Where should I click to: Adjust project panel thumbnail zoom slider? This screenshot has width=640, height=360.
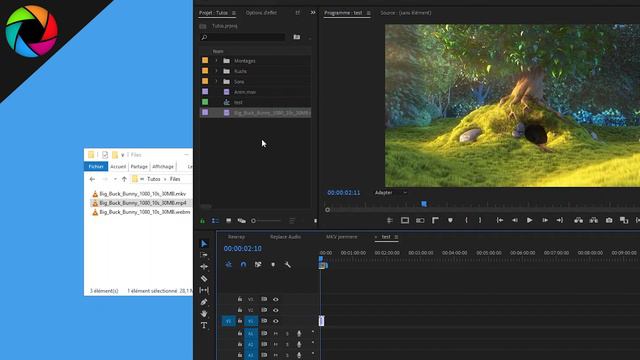pyautogui.click(x=266, y=221)
